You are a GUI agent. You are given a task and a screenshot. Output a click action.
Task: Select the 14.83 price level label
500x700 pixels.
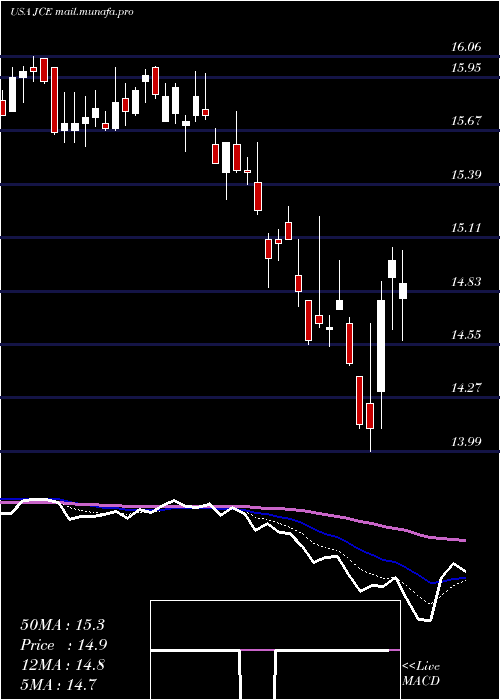click(x=466, y=282)
